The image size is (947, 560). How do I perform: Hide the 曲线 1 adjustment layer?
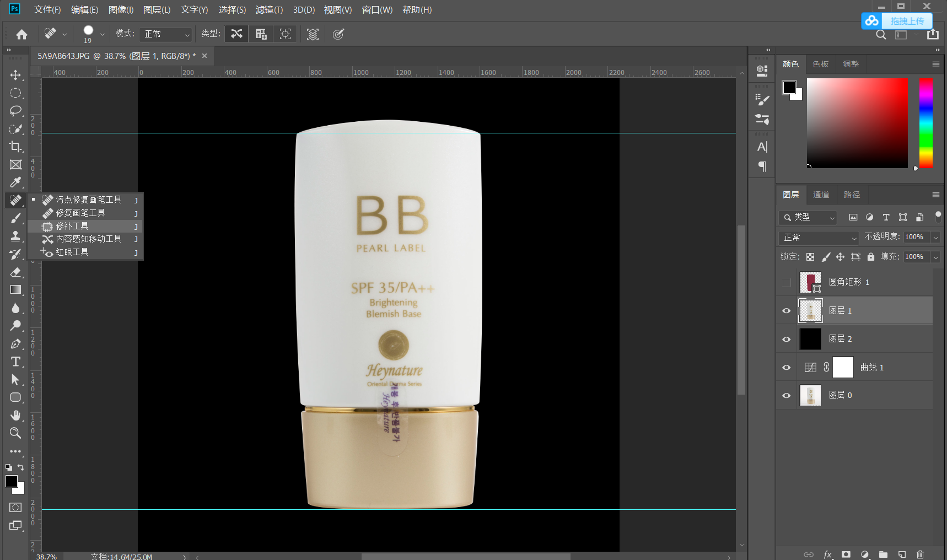(x=787, y=368)
